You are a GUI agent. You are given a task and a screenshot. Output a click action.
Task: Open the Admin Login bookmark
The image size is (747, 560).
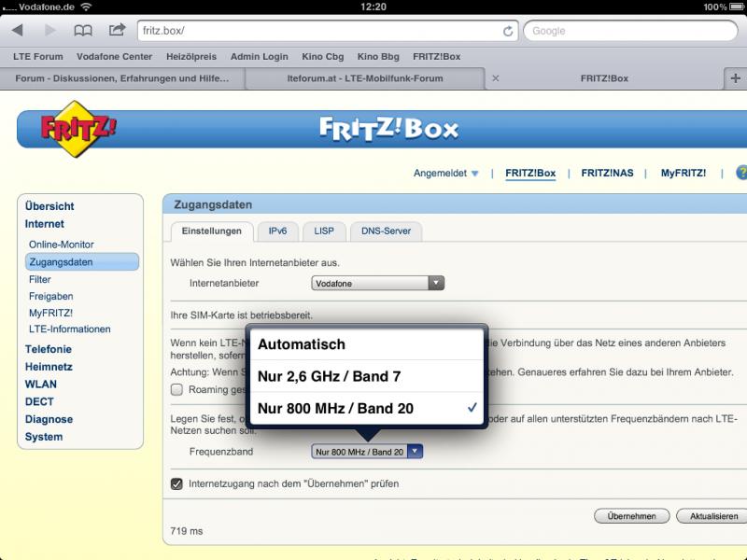[x=260, y=57]
